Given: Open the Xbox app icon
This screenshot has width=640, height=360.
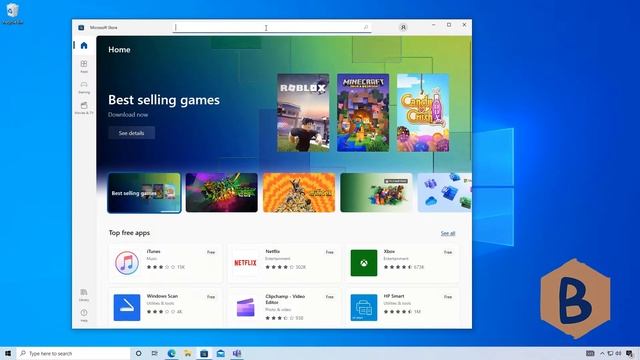Looking at the screenshot, I should (364, 262).
